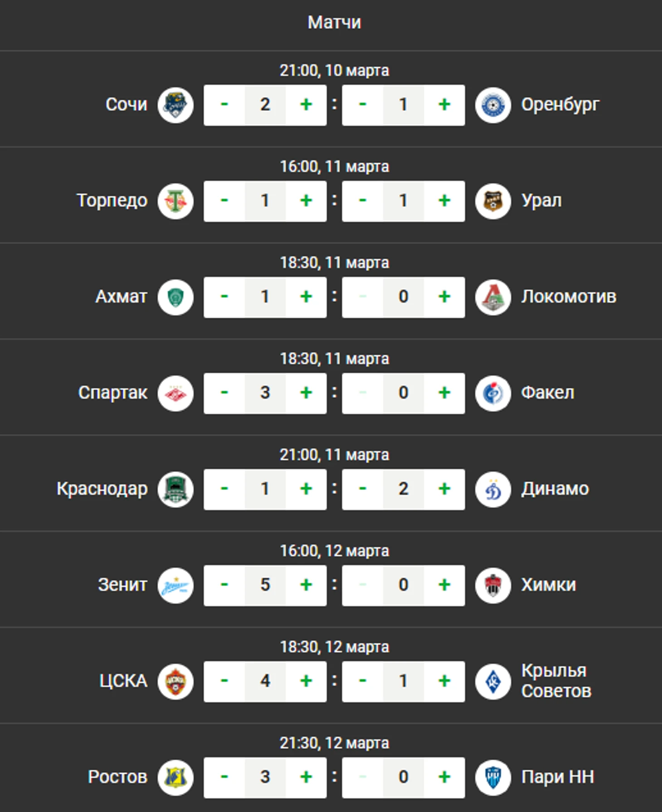Click the Orenburg club logo

click(493, 105)
